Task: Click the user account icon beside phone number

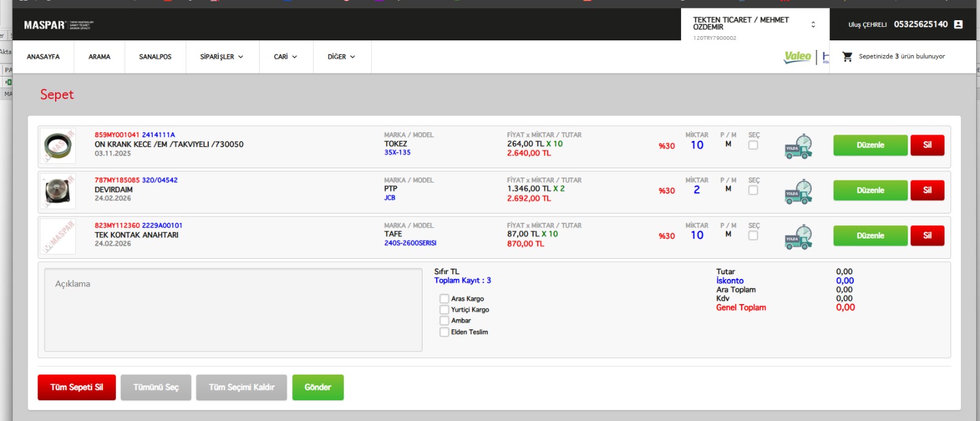Action: tap(959, 24)
